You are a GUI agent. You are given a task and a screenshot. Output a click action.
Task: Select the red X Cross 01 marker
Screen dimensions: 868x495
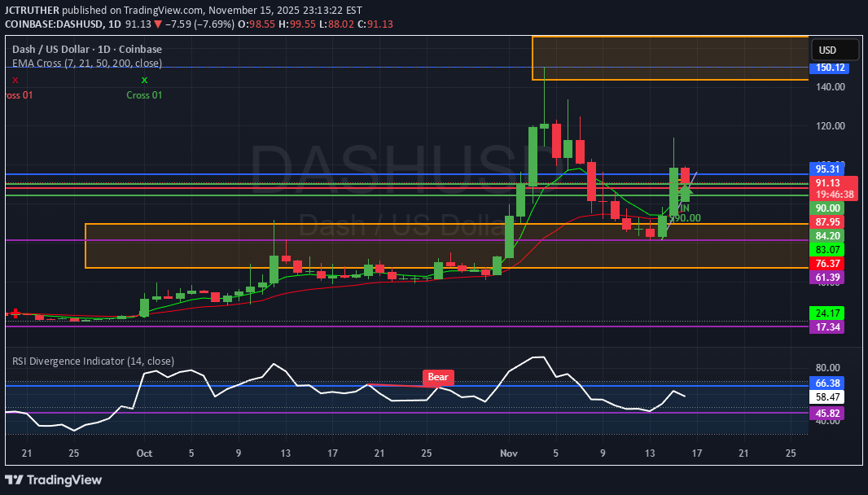(x=14, y=80)
